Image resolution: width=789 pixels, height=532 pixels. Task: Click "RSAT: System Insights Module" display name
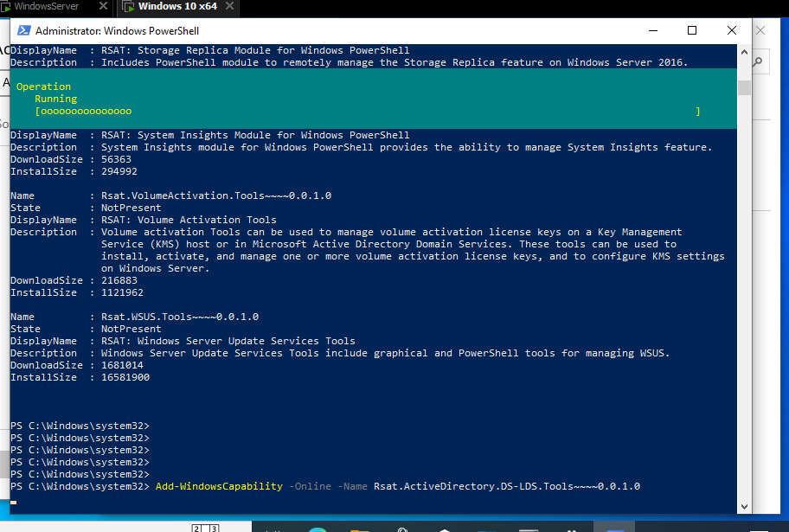point(255,135)
